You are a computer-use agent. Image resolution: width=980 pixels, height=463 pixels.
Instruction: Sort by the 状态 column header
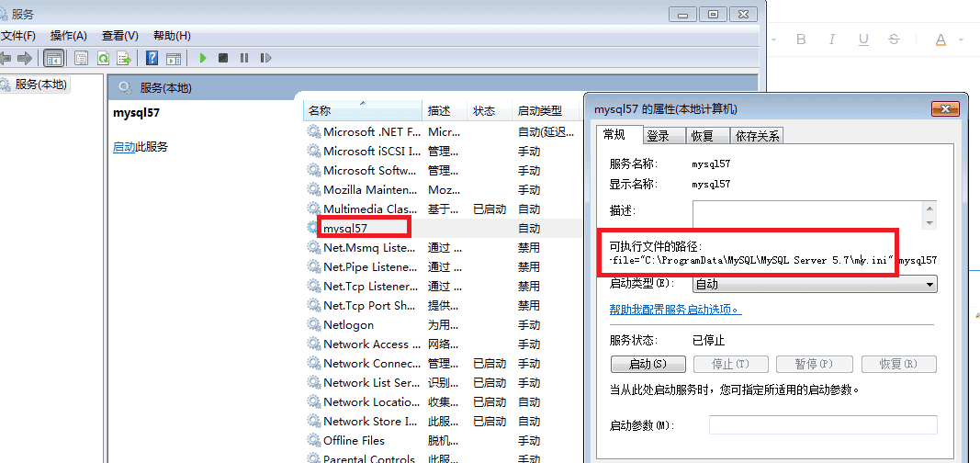(490, 110)
